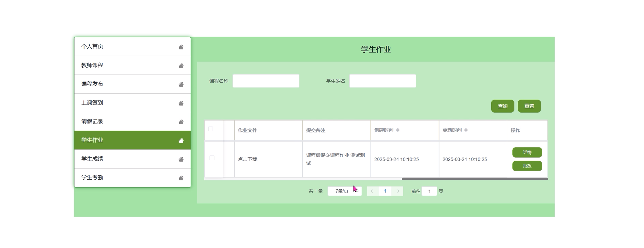Image resolution: width=644 pixels, height=248 pixels.
Task: Click home icon beside 请假记录
Action: (x=181, y=122)
